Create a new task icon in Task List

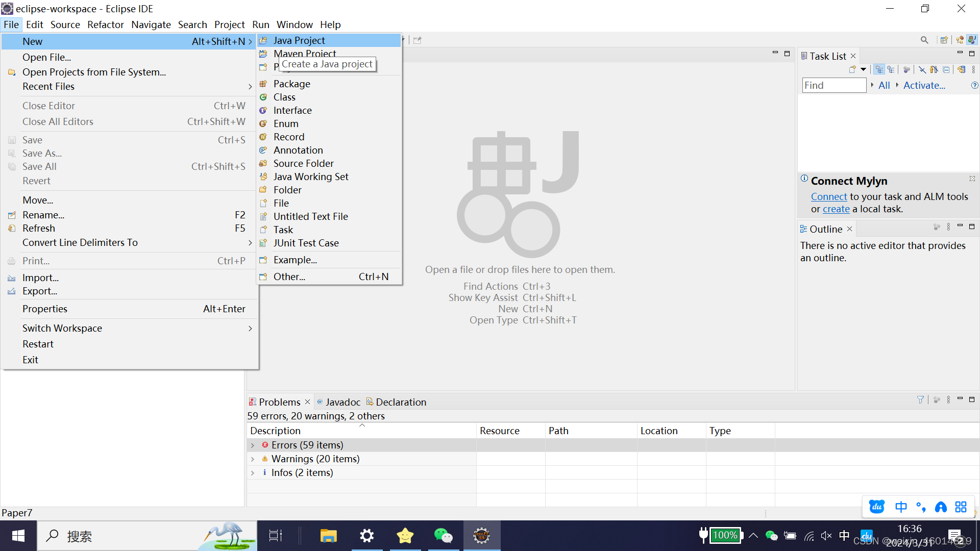(x=852, y=69)
